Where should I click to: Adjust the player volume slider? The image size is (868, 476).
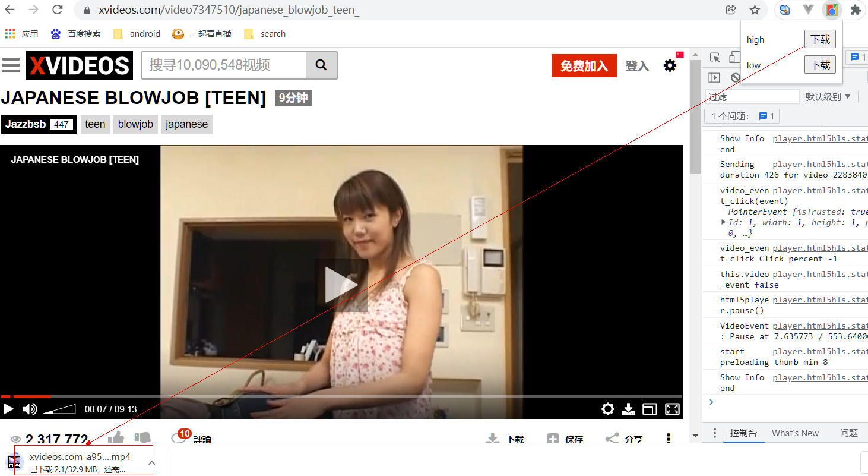pos(59,409)
